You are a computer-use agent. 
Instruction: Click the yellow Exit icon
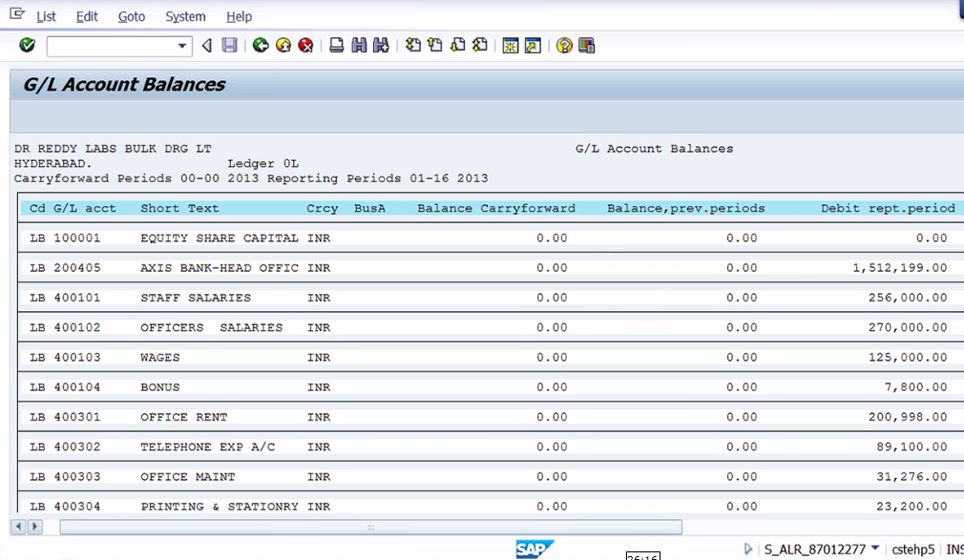pos(283,46)
